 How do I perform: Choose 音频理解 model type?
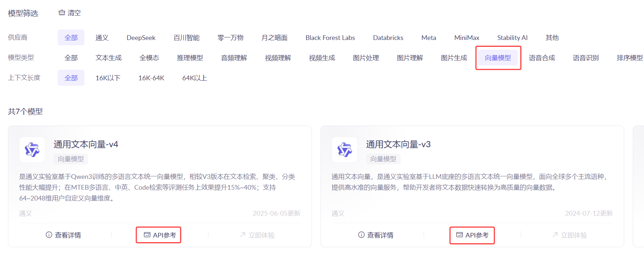234,58
